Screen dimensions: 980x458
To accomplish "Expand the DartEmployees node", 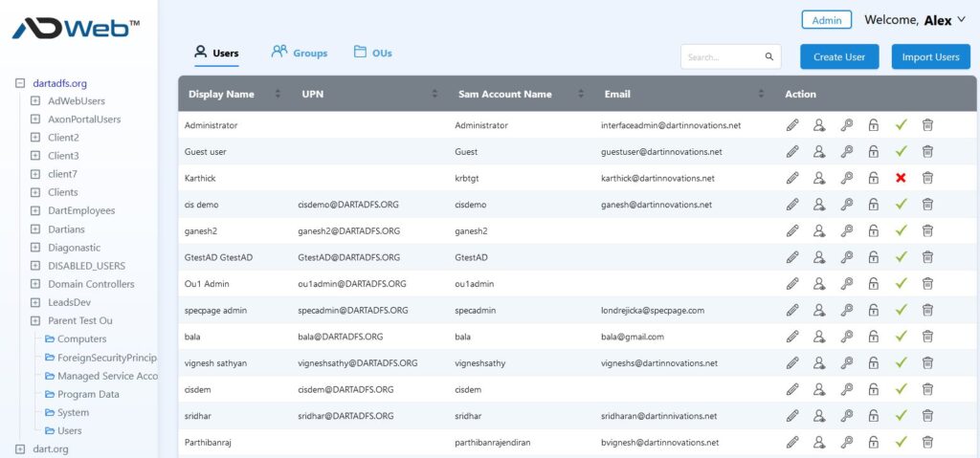I will coord(35,210).
